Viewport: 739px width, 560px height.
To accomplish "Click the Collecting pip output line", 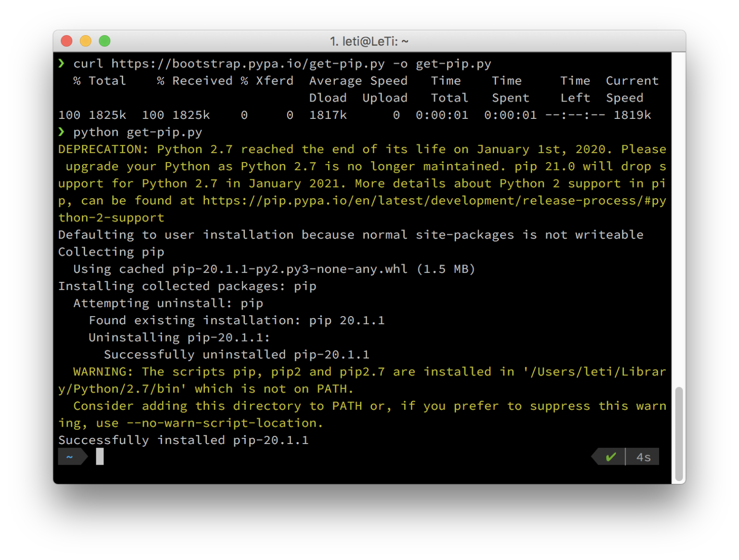I will [x=111, y=252].
